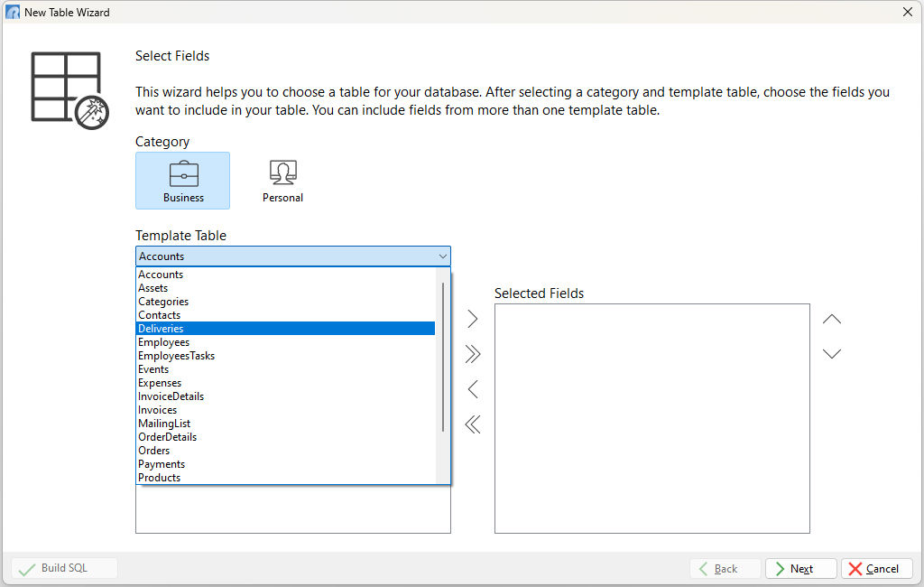
Task: Choose Accounts in the dropdown list
Action: [286, 275]
